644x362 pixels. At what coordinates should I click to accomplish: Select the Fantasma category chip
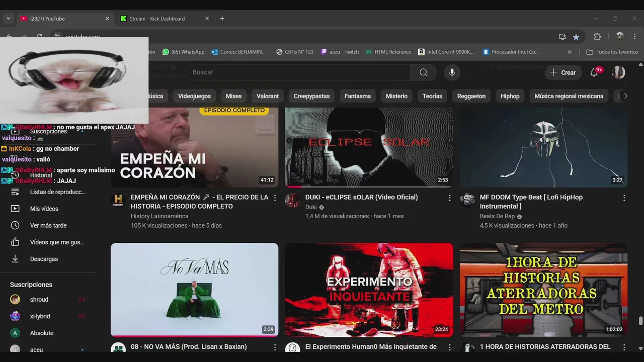358,96
